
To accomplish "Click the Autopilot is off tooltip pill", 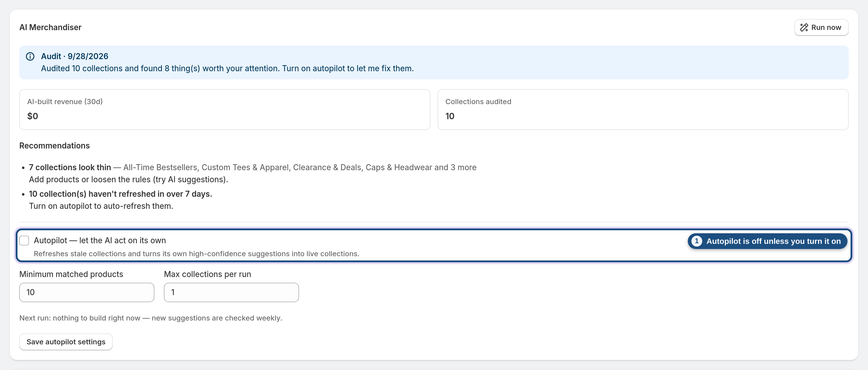I will click(767, 241).
